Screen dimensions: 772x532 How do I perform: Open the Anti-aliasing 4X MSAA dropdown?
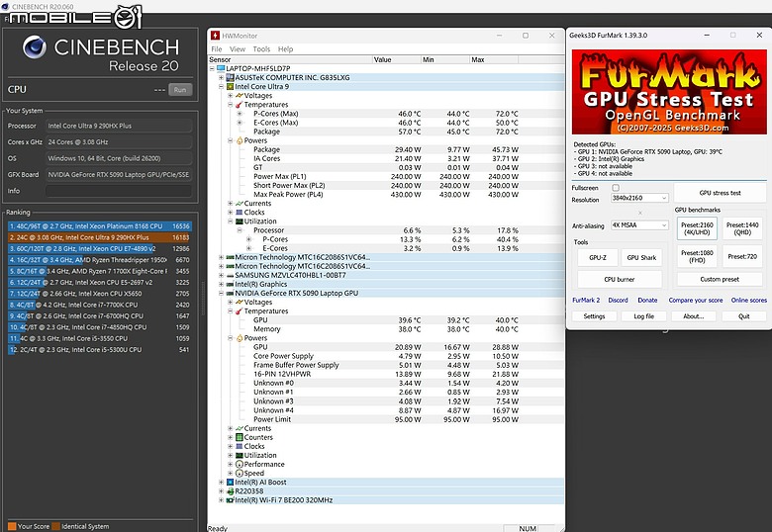click(x=639, y=225)
